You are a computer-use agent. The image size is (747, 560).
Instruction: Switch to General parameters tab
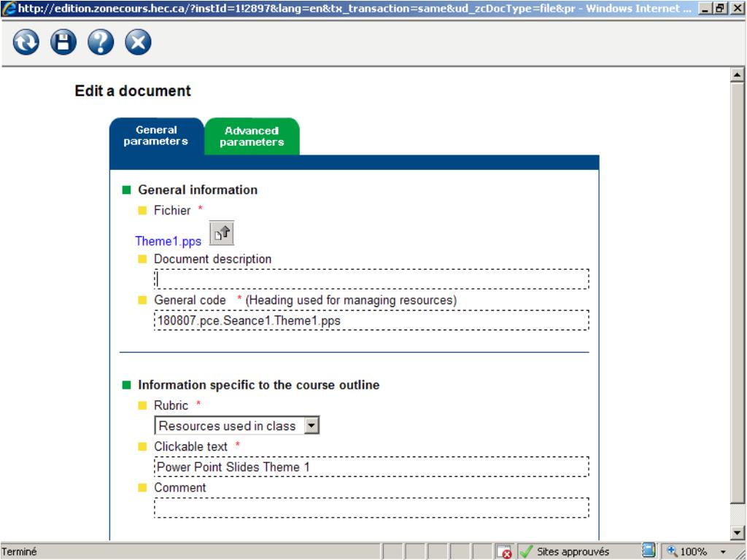click(x=156, y=136)
